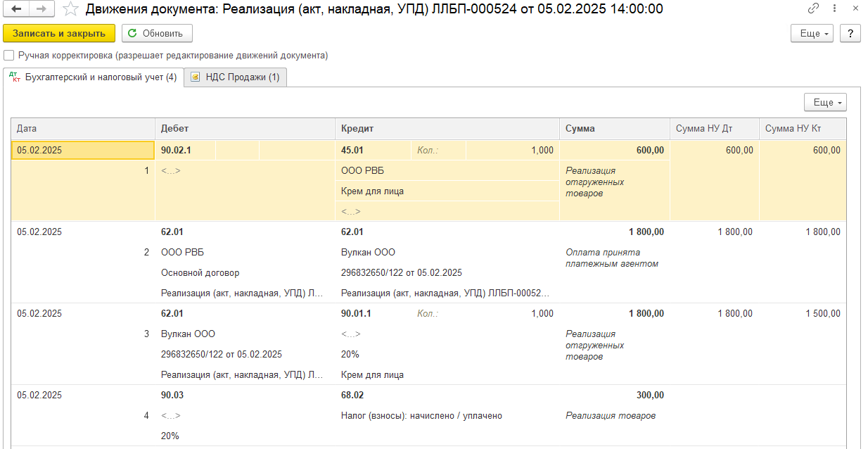Click ООО РВБ in row 2 debit
Image resolution: width=868 pixels, height=449 pixels.
pos(182,252)
